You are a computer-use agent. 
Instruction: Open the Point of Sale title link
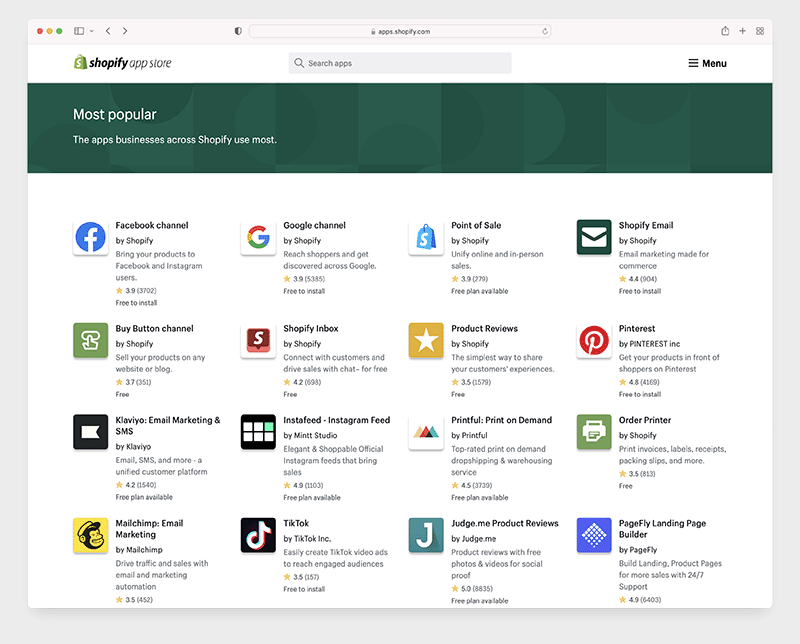click(x=476, y=225)
